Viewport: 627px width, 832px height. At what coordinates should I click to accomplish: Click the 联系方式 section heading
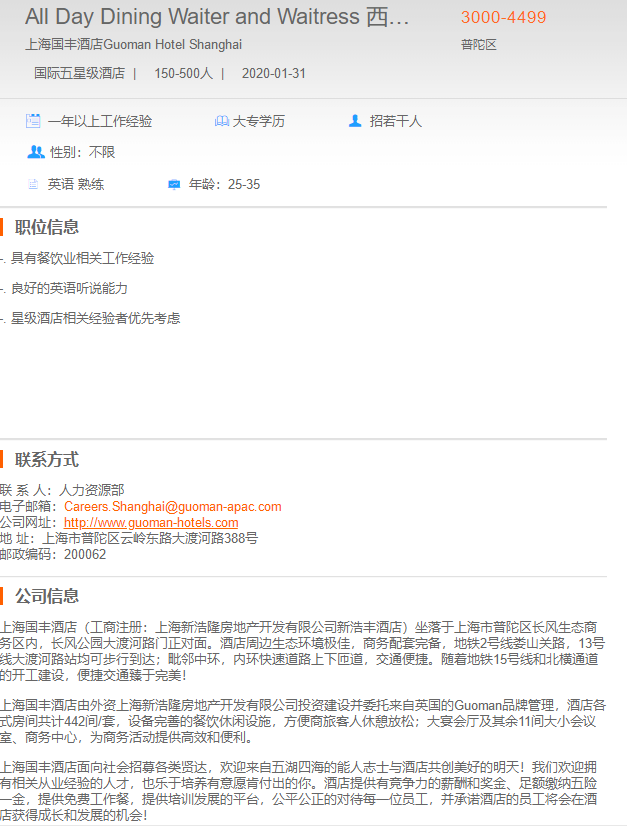pos(47,460)
